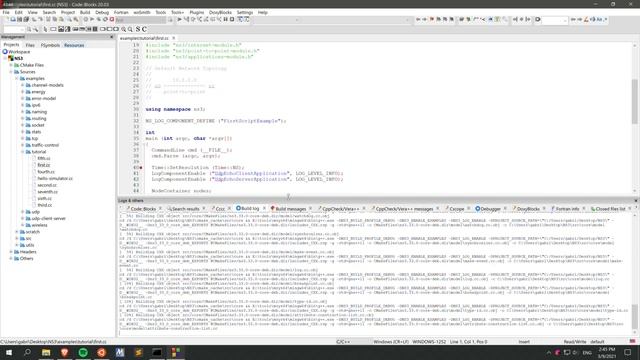Toggle bookmark with the red flag icon
640x360 pixels.
click(x=431, y=19)
